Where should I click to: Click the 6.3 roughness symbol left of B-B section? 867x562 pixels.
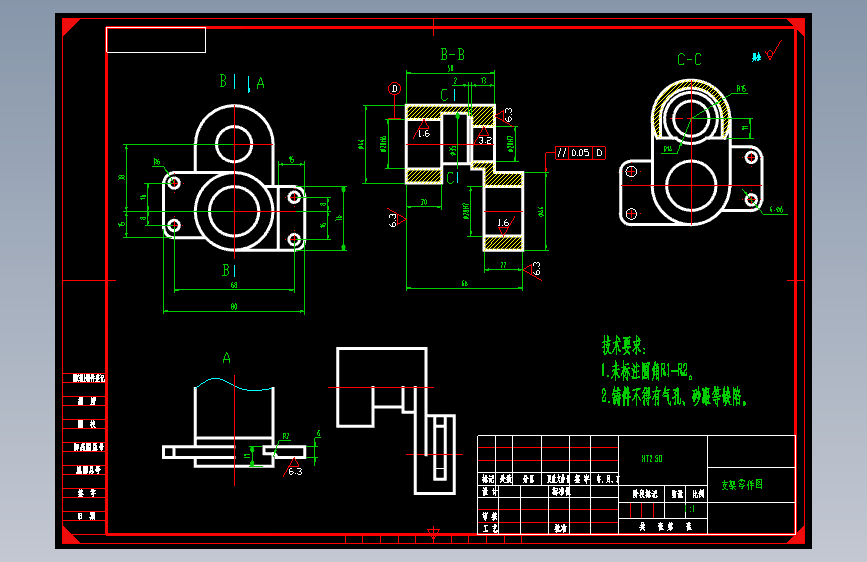point(396,220)
